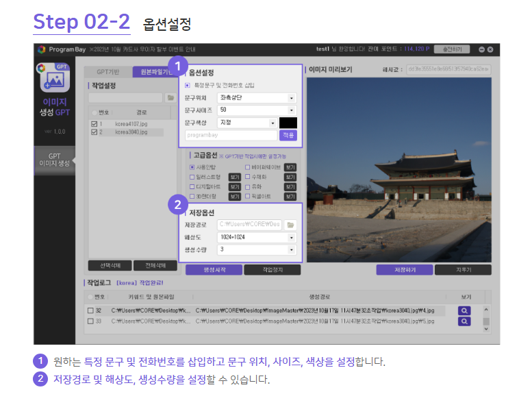This screenshot has height=405, width=532.
Task: Uncheck korea4107.jpg file checkbox
Action: (x=94, y=124)
